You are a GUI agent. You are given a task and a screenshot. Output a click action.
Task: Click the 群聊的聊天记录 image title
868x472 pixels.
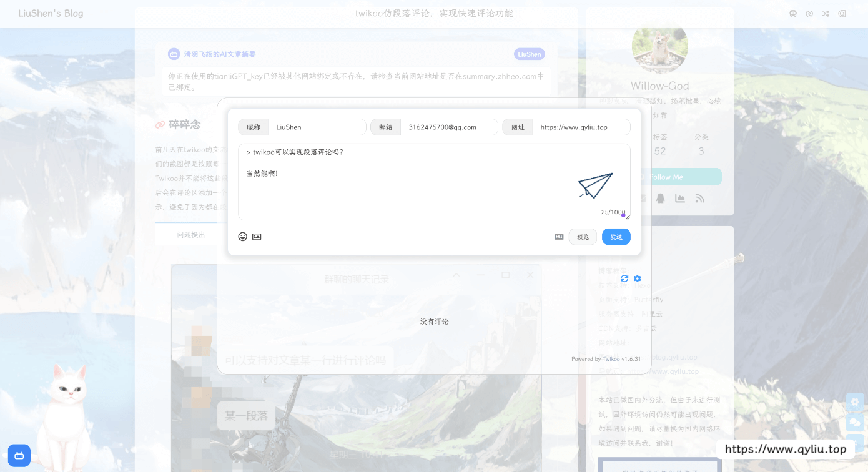[356, 279]
